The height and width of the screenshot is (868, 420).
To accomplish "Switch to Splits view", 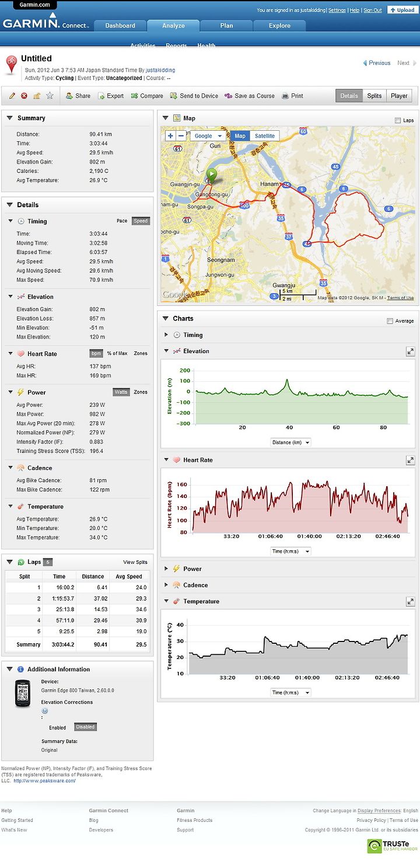I will pyautogui.click(x=374, y=96).
